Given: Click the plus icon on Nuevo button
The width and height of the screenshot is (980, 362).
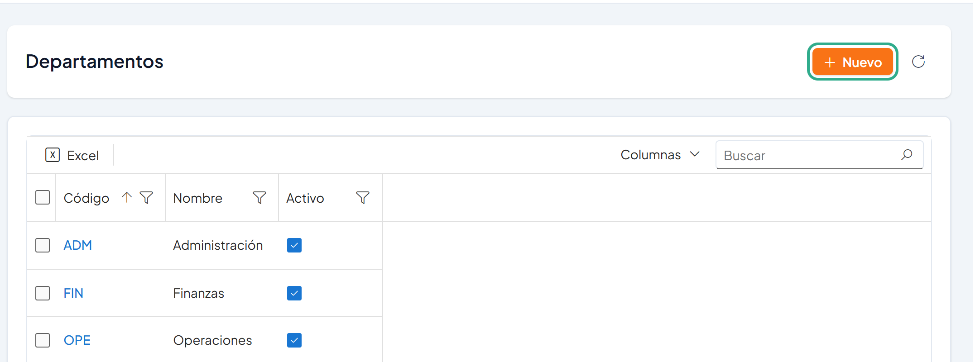Looking at the screenshot, I should coord(830,62).
